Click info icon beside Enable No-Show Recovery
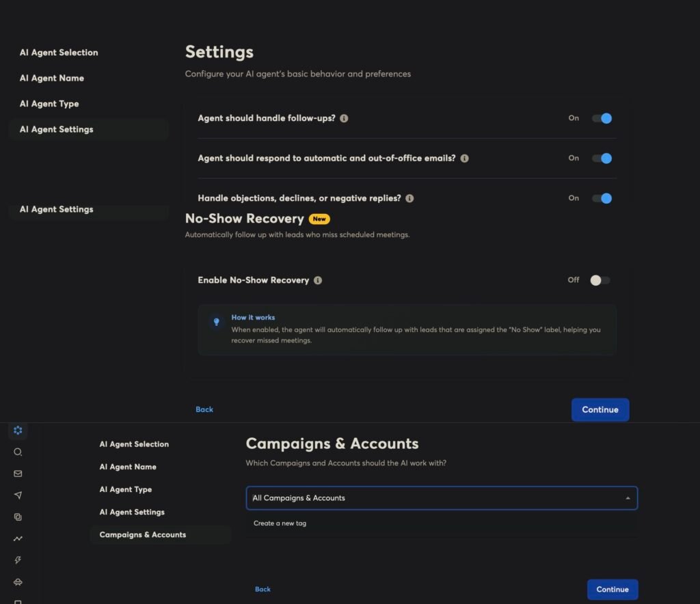 point(318,280)
